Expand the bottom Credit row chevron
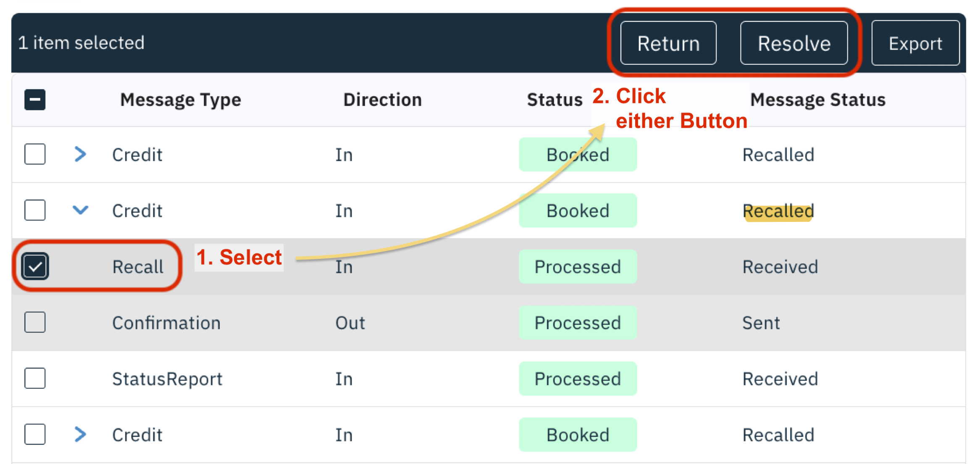Viewport: 980px width, 464px height. pyautogui.click(x=80, y=434)
